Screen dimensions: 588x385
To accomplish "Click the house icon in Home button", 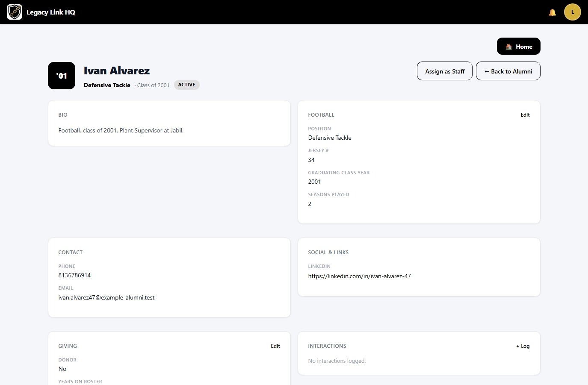I will (509, 47).
